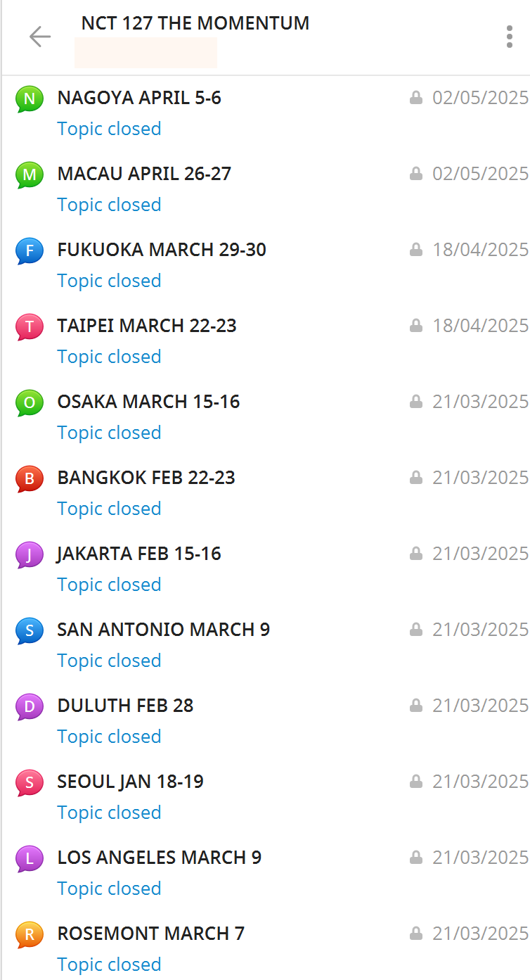Click the purple D icon for Duluth
Screen dimensions: 530x980
click(x=29, y=707)
